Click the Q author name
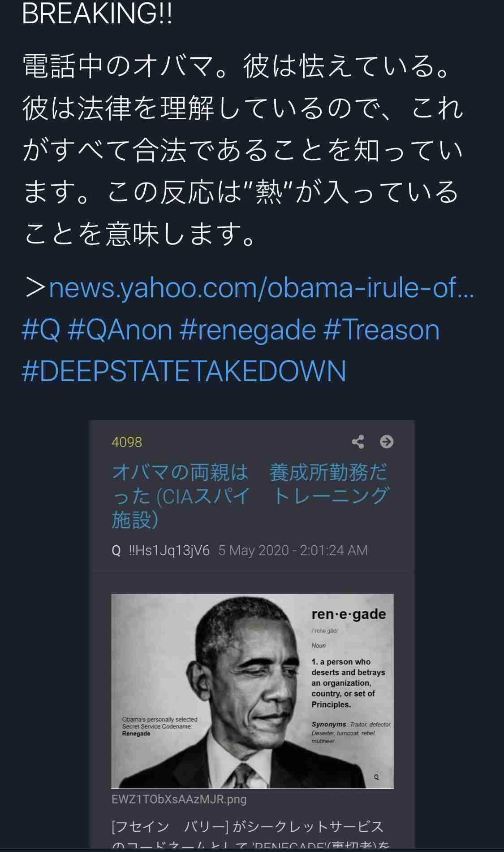Viewport: 504px width, 852px height. click(116, 551)
